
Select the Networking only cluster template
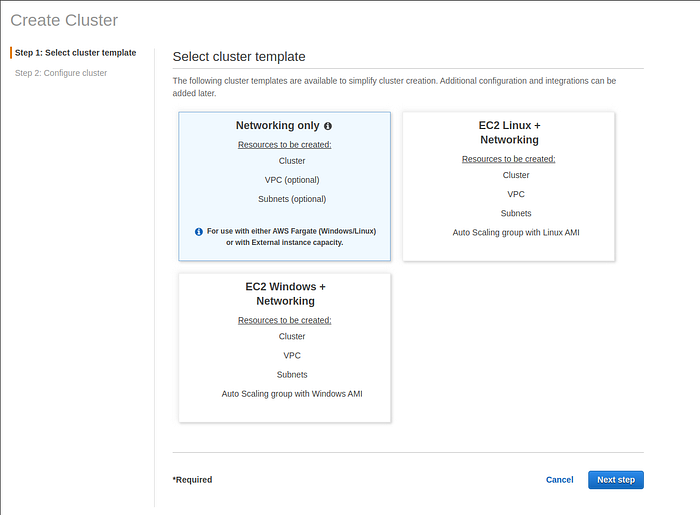(x=284, y=186)
